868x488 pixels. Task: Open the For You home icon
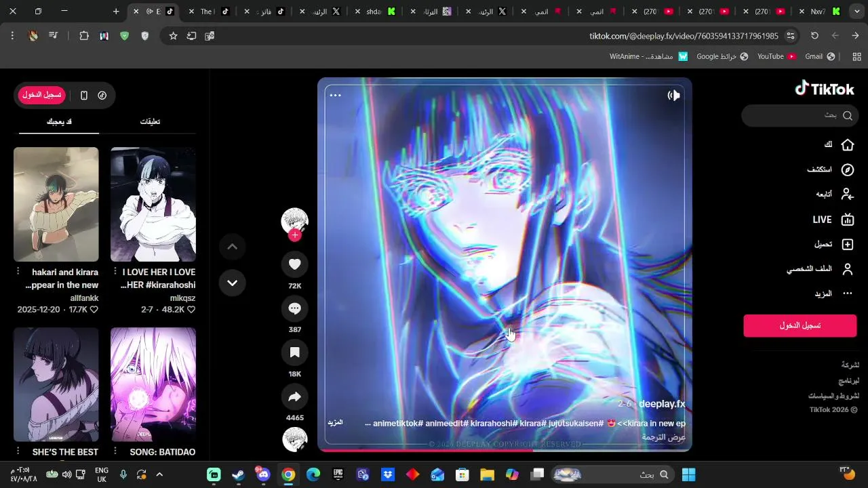coord(847,145)
